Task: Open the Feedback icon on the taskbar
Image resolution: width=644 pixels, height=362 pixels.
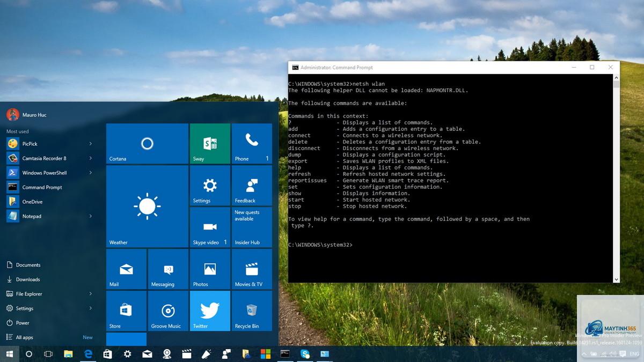Action: pyautogui.click(x=226, y=354)
